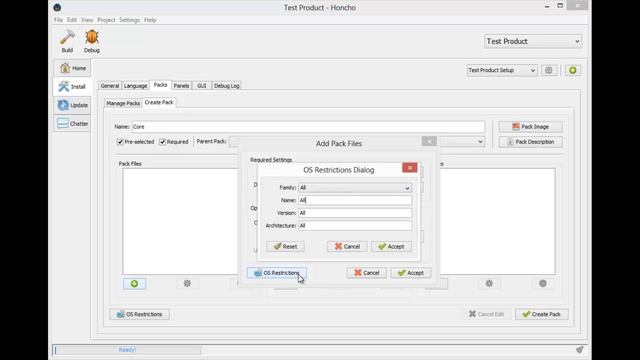Open the Project menu
This screenshot has width=640, height=360.
click(x=106, y=20)
